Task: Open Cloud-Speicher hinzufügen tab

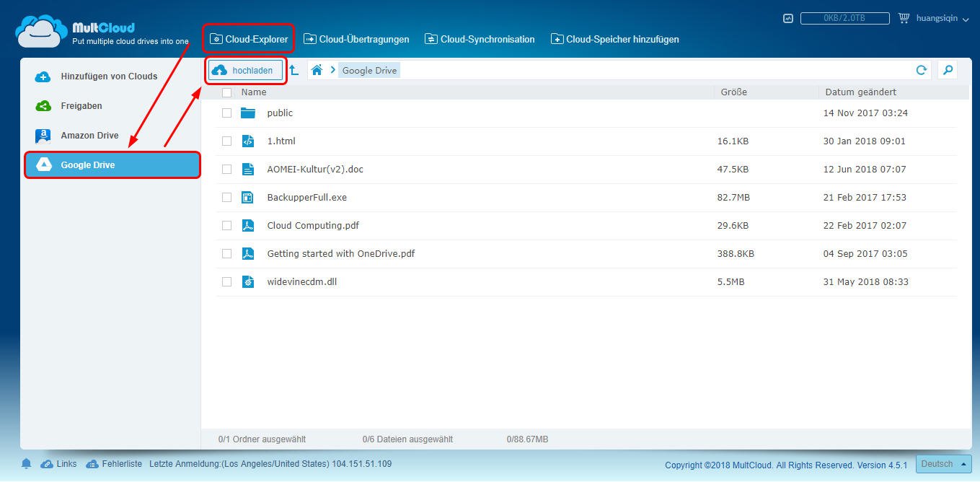Action: tap(615, 39)
